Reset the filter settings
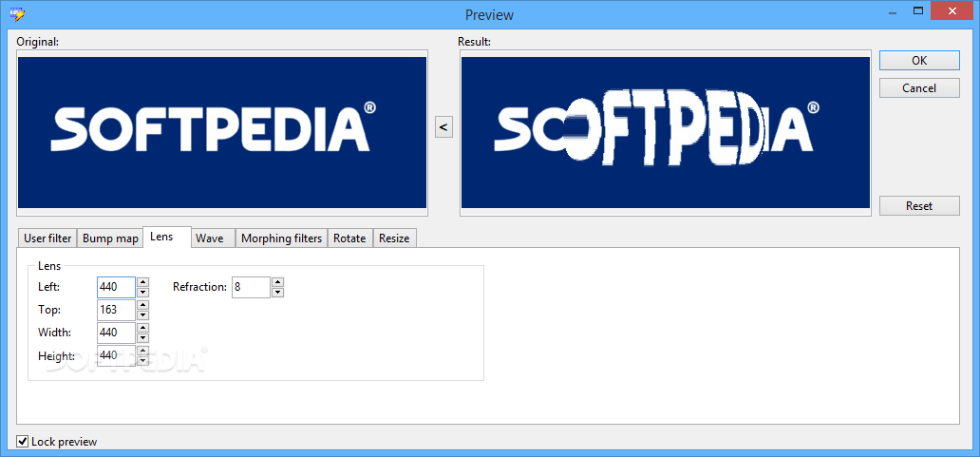The width and height of the screenshot is (980, 457). point(919,205)
